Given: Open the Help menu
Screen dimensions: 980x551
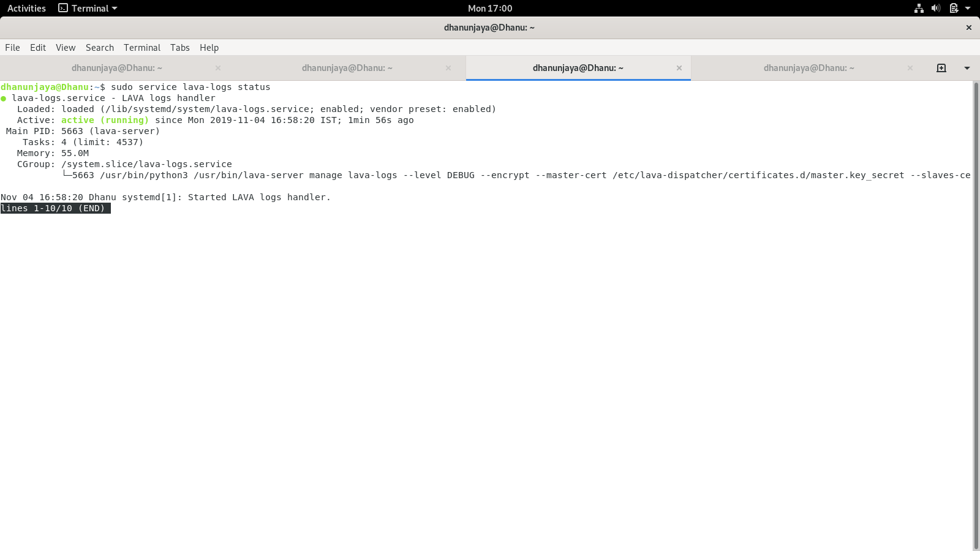Looking at the screenshot, I should (209, 48).
